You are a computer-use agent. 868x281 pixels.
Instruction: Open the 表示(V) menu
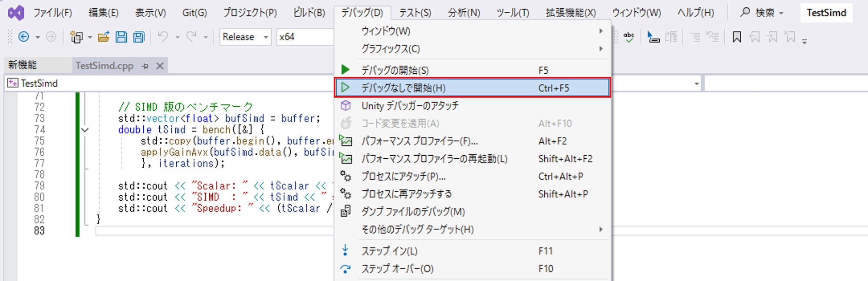[150, 13]
